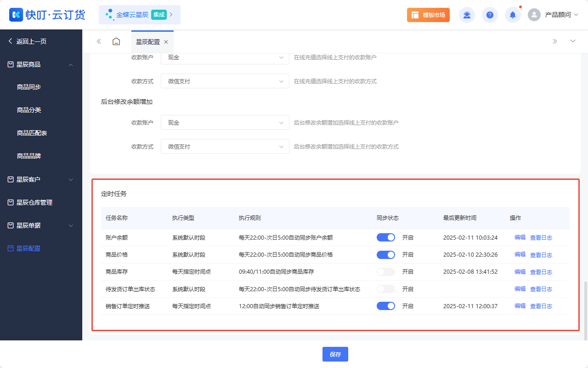Click the 09:40/11:00自动同步商品库存 rule text
Viewport: 588px width, 368px height.
277,272
